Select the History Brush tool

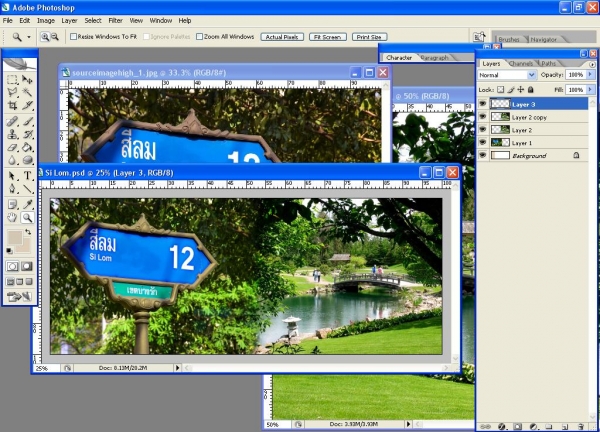coord(27,134)
